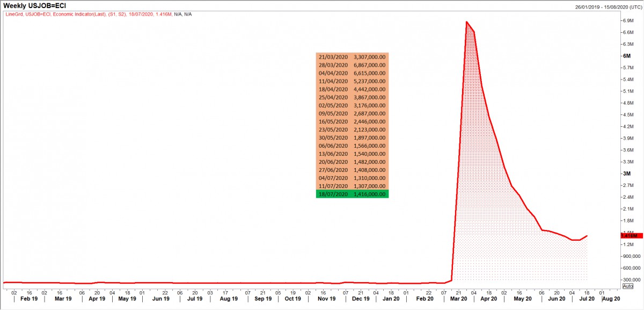Select the 21/03/2020 table row
The image size is (644, 310).
[x=352, y=57]
